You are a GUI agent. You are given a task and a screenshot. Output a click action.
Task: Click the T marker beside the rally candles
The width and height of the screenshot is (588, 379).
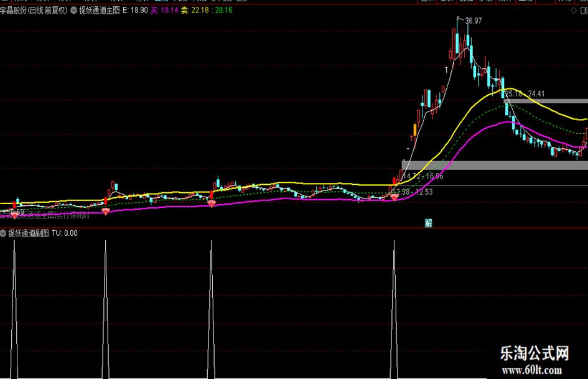446,70
